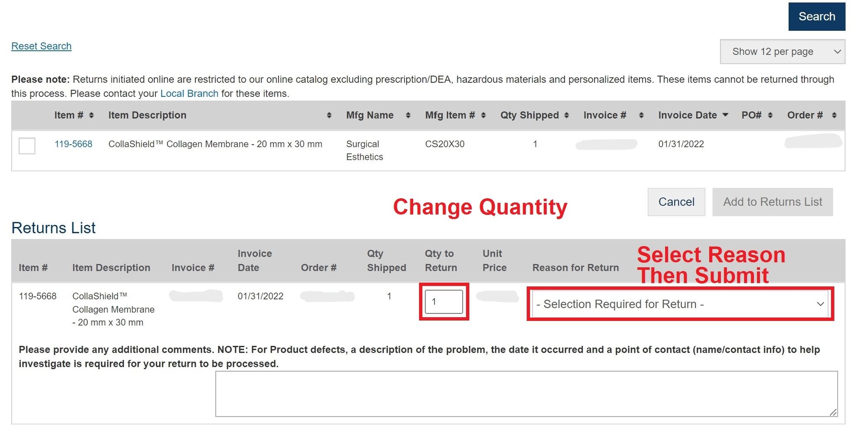Viewport: 868px width, 434px height.
Task: Toggle Invoice Date descending sort arrow
Action: tap(725, 115)
